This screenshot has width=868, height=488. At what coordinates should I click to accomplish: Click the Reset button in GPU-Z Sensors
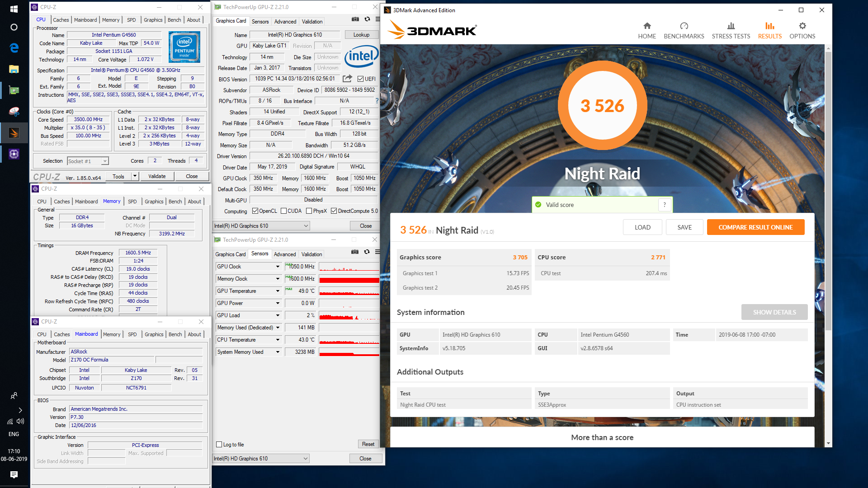coord(368,444)
